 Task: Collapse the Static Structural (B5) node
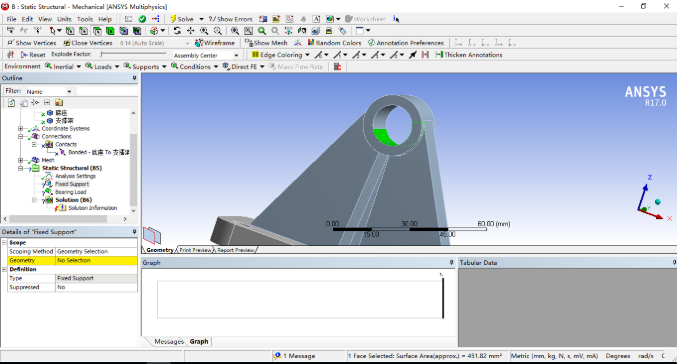(20, 168)
